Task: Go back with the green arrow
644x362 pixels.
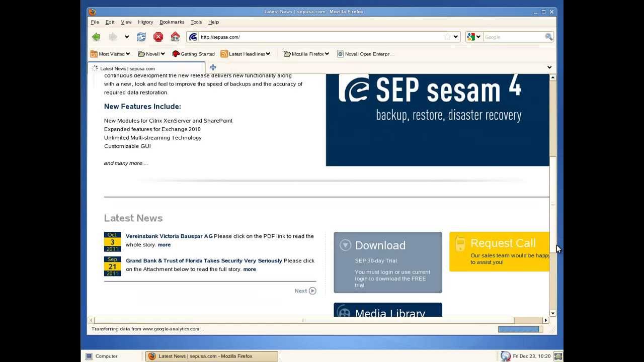Action: 96,37
